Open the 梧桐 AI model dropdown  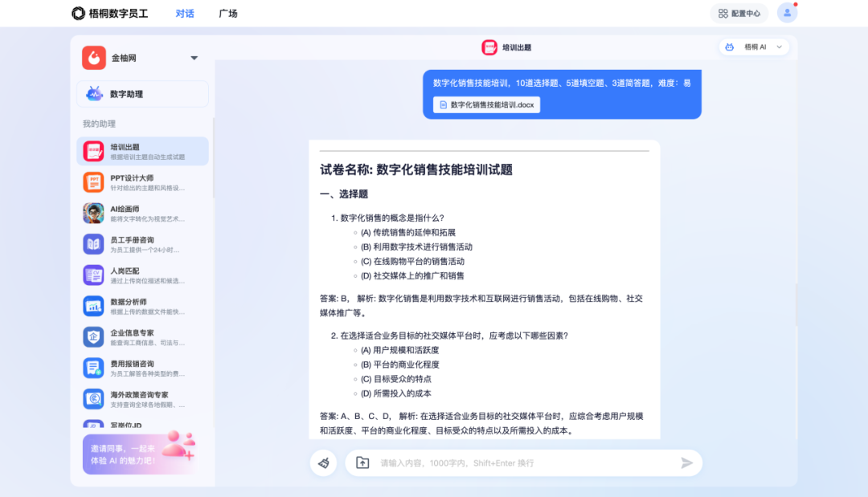pyautogui.click(x=754, y=47)
